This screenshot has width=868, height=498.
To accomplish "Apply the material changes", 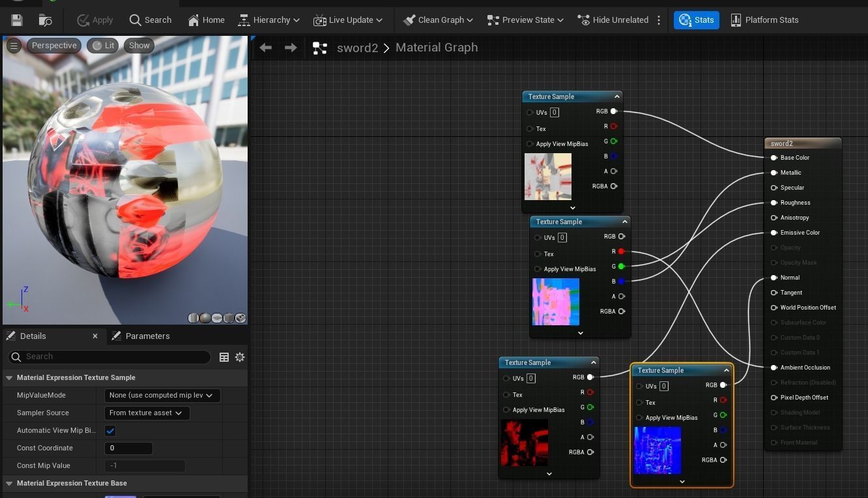I will point(94,20).
